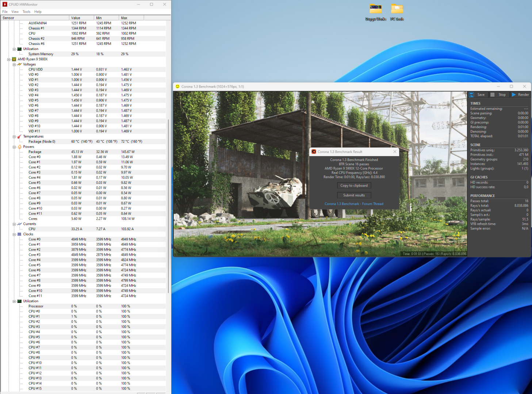Click the Save button label in Corona
Image resolution: width=532 pixels, height=394 pixels.
click(x=481, y=94)
